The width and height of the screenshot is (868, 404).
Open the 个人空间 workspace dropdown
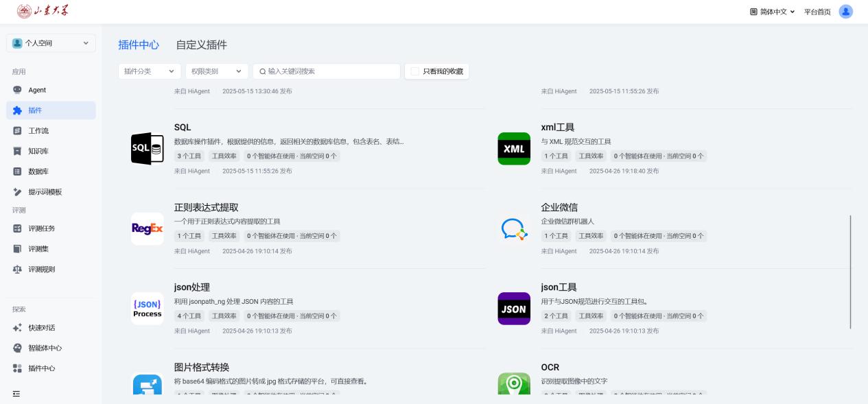[x=51, y=44]
